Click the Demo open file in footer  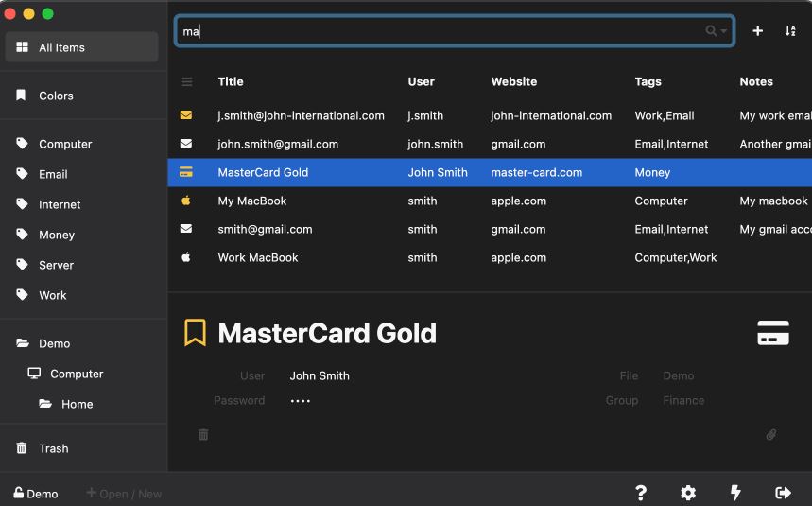click(x=36, y=494)
